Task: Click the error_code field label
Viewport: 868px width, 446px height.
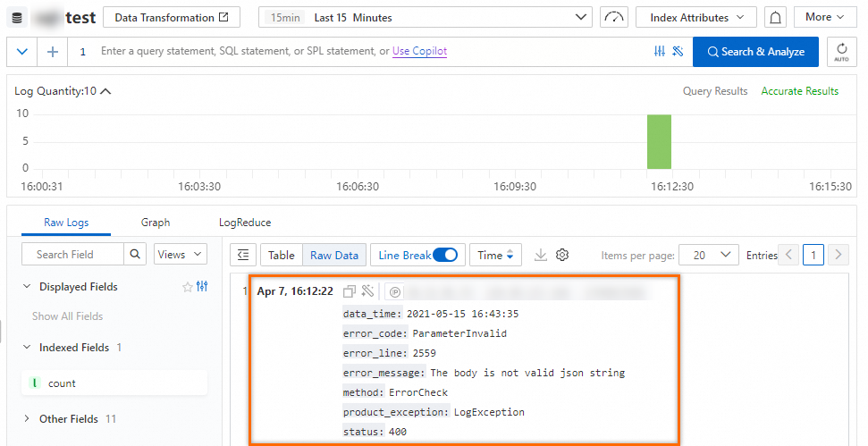Action: (x=375, y=333)
